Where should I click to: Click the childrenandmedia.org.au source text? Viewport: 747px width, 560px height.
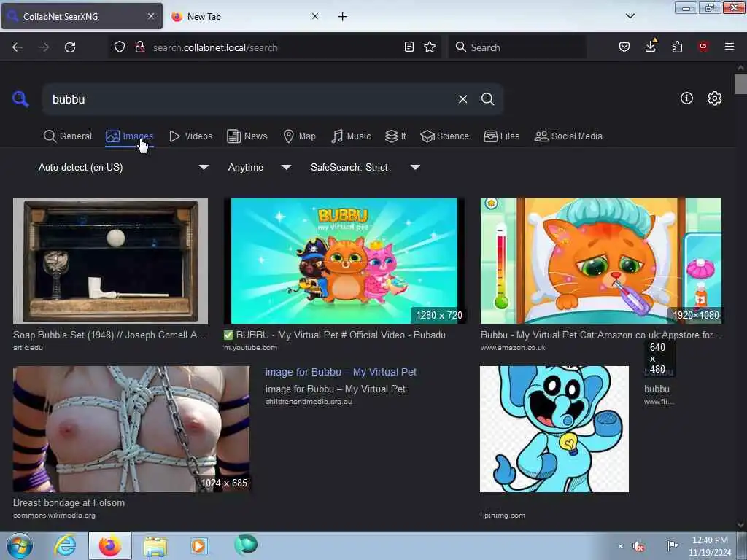[309, 402]
